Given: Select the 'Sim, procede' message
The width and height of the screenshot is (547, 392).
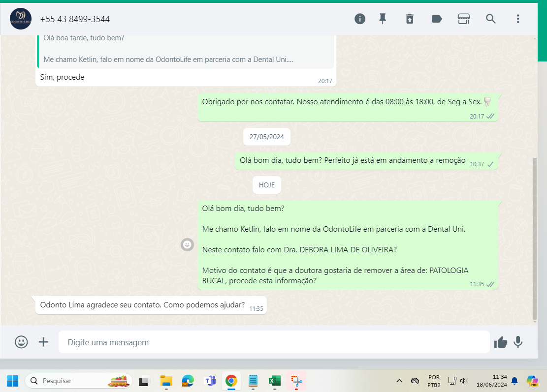Looking at the screenshot, I should 186,77.
